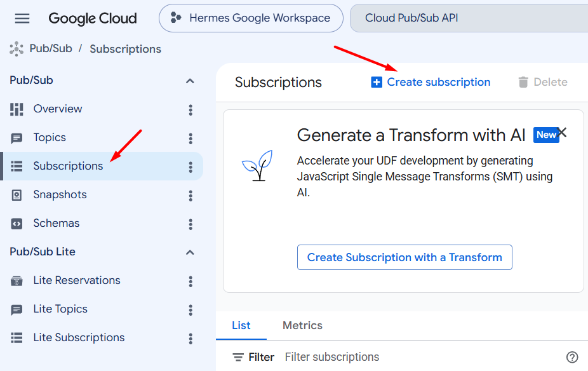The image size is (588, 371).
Task: Click the Pub/Sub breadcrumb link
Action: [51, 49]
